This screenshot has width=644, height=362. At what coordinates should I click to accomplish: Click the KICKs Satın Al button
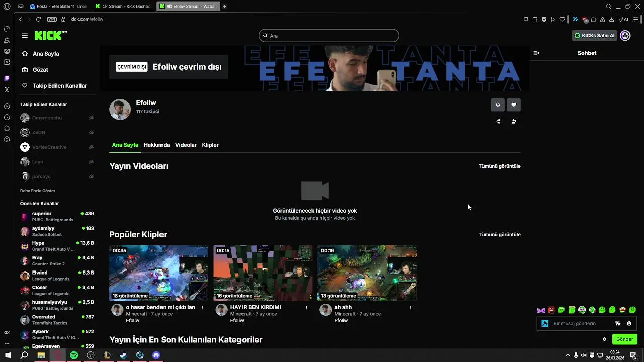coord(595,36)
